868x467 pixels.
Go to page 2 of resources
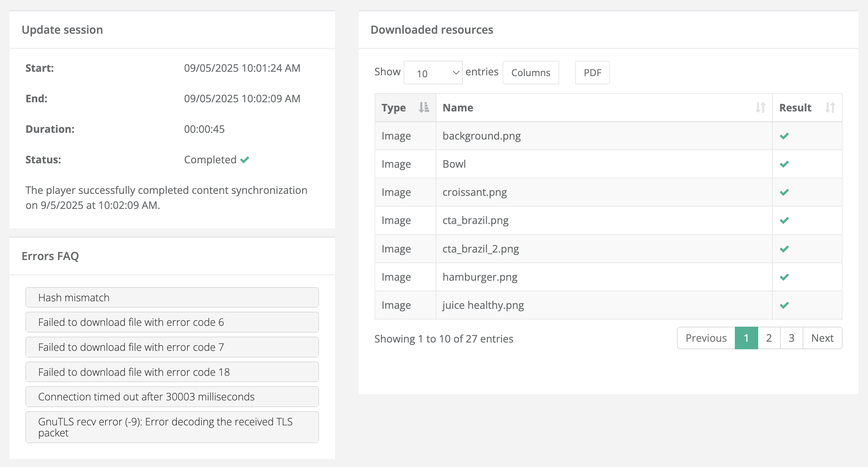[769, 338]
